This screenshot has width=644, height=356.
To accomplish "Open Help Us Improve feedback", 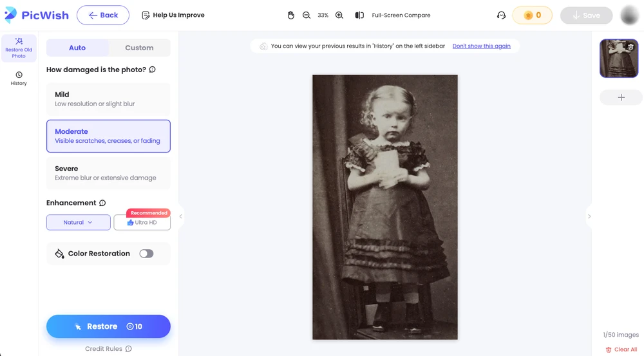I will click(173, 15).
